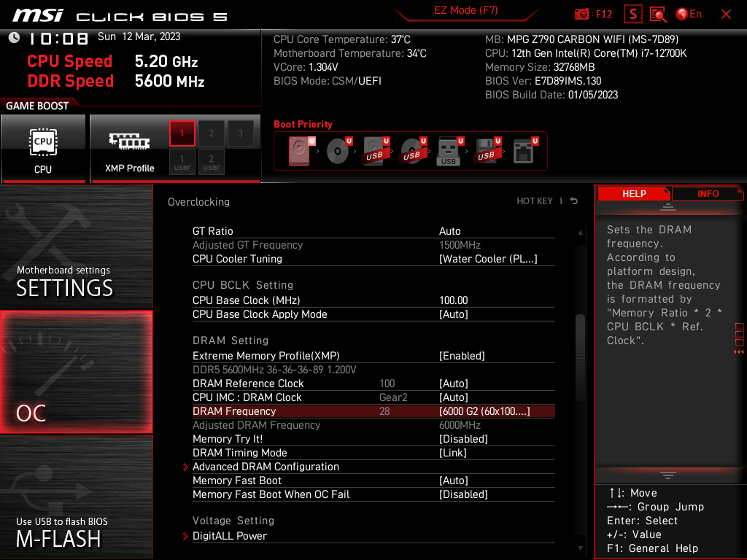Open EZ Mode with F7 banner

[465, 11]
